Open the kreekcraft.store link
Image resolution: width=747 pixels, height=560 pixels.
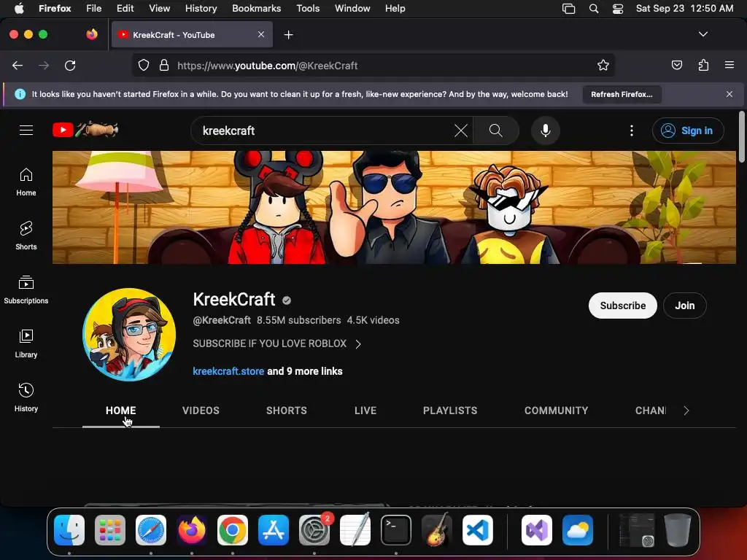(228, 371)
